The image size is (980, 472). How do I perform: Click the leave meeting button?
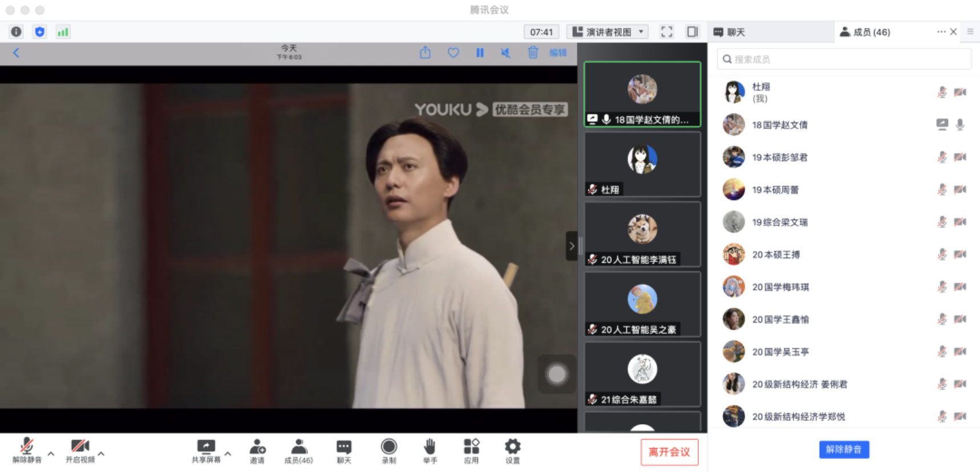pos(669,452)
